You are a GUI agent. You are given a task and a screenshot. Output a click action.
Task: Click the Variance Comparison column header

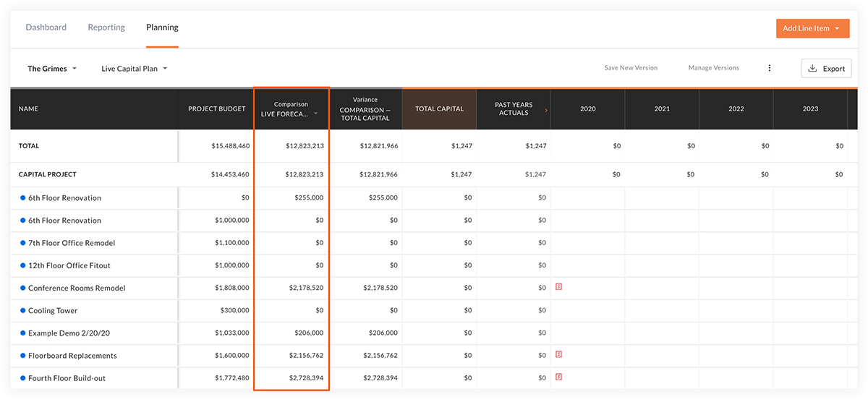pyautogui.click(x=365, y=109)
